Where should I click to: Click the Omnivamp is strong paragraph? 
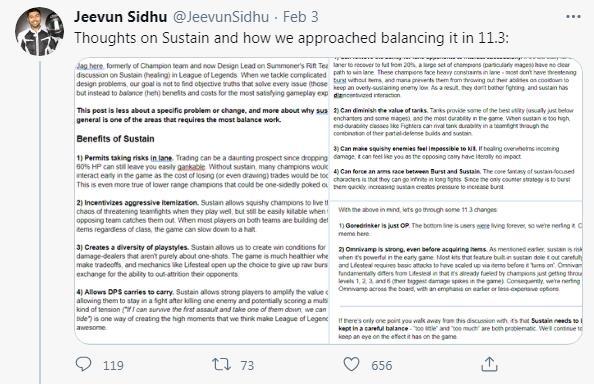pyautogui.click(x=460, y=269)
